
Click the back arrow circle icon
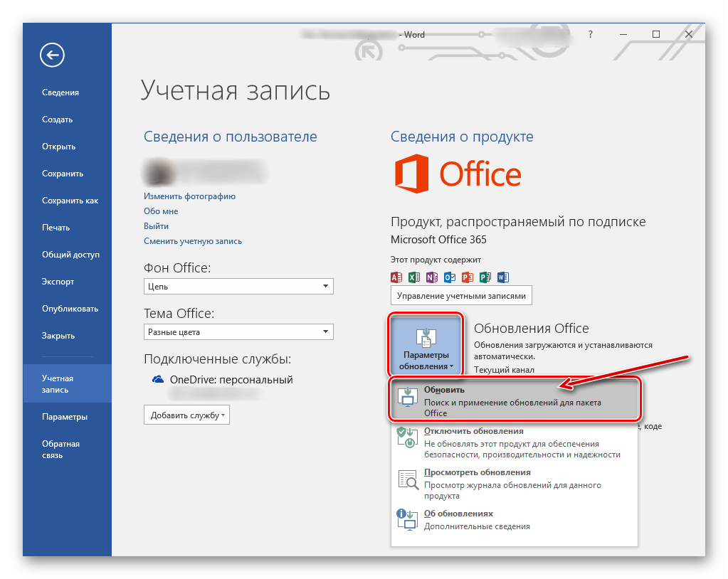(x=53, y=55)
